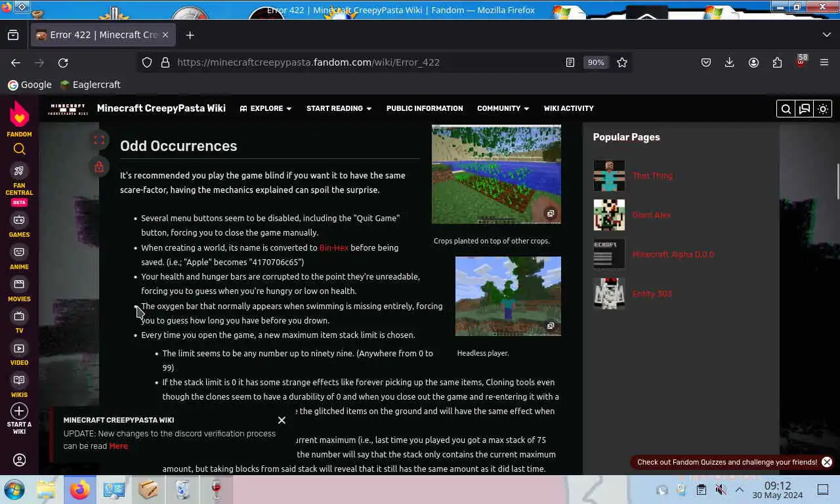Open the wiki discussions icon
The width and height of the screenshot is (840, 504).
[x=805, y=109]
